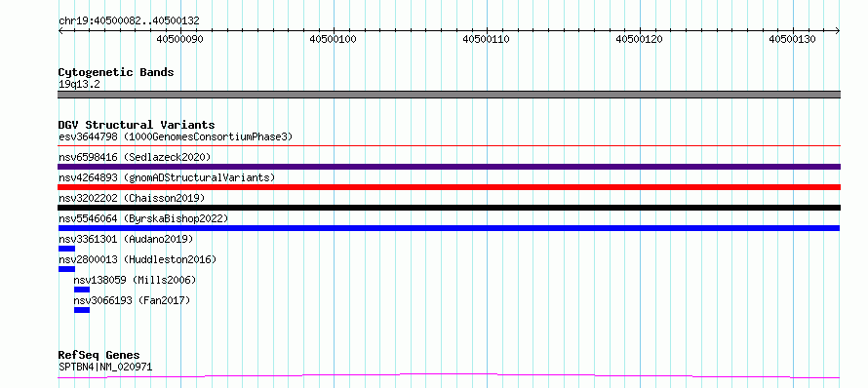Viewport: 868px width, 388px height.
Task: Open variant nsv4264893 (gnomADStructuralVariants) label
Action: [x=167, y=177]
